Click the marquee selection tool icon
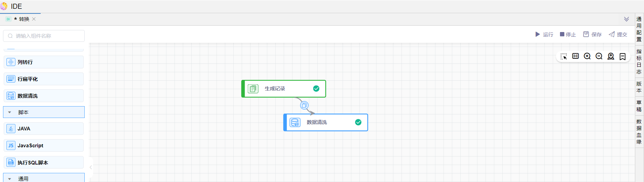The width and height of the screenshot is (644, 182). 564,56
